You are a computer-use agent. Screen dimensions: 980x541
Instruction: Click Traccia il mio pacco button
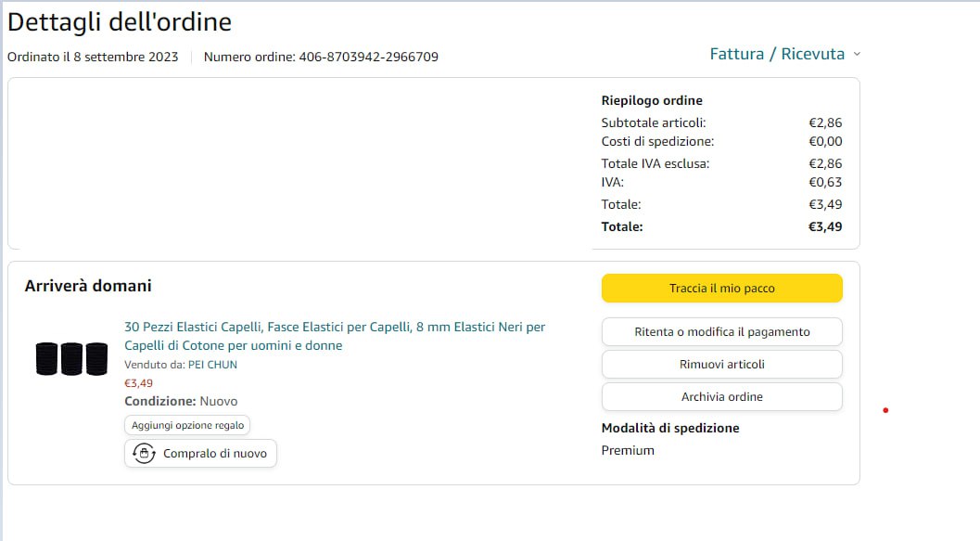pyautogui.click(x=722, y=289)
